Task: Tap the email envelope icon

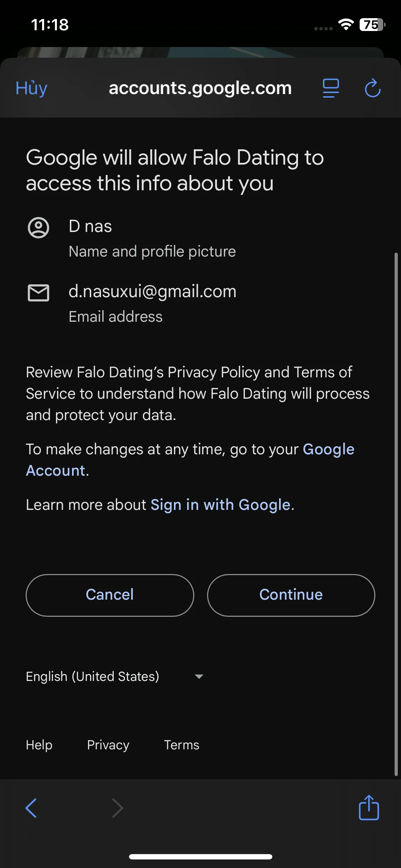Action: 38,293
